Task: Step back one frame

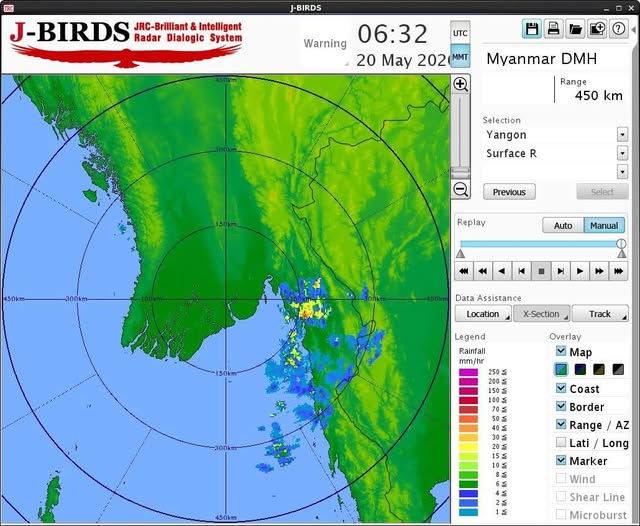Action: (x=522, y=271)
